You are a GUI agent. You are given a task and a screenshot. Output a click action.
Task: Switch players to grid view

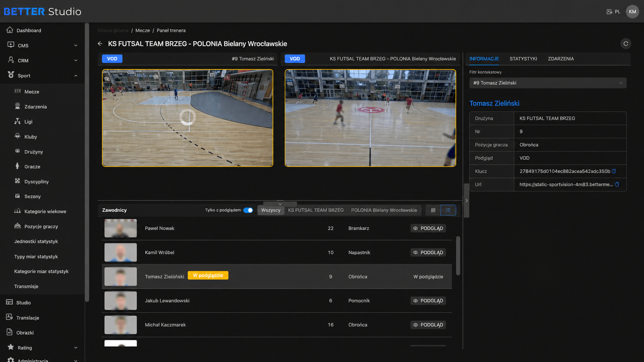click(x=433, y=210)
